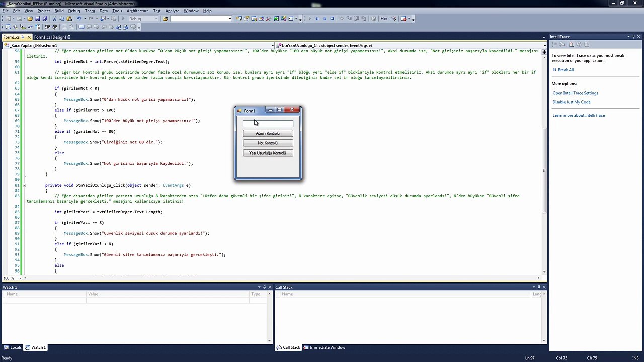
Task: Open IntelliTrace Settings link
Action: (575, 93)
